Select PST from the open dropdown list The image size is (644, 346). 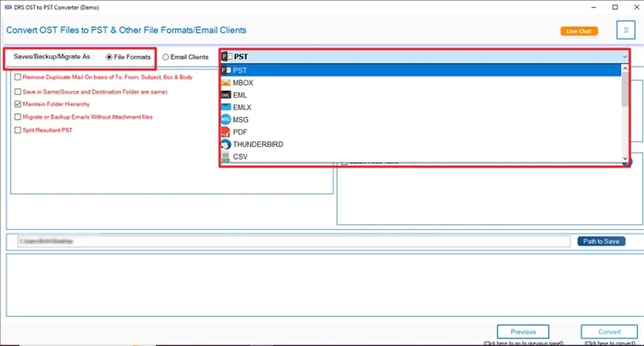pyautogui.click(x=241, y=69)
